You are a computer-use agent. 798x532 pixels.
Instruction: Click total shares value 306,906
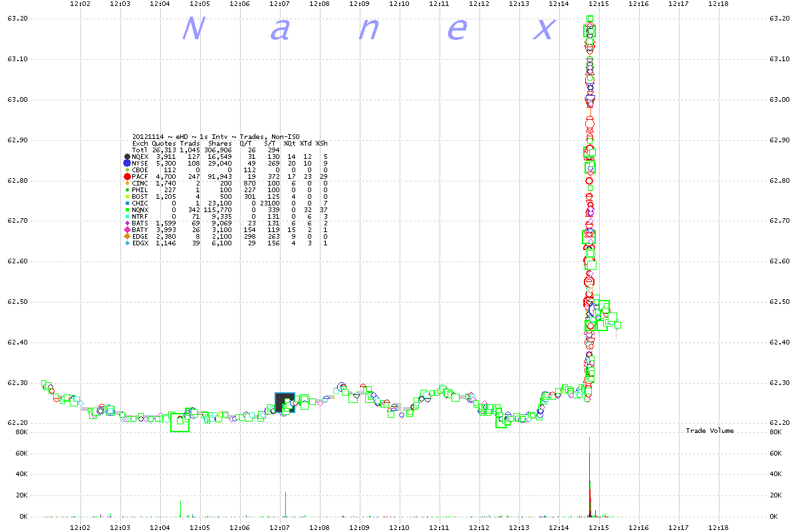coord(217,150)
